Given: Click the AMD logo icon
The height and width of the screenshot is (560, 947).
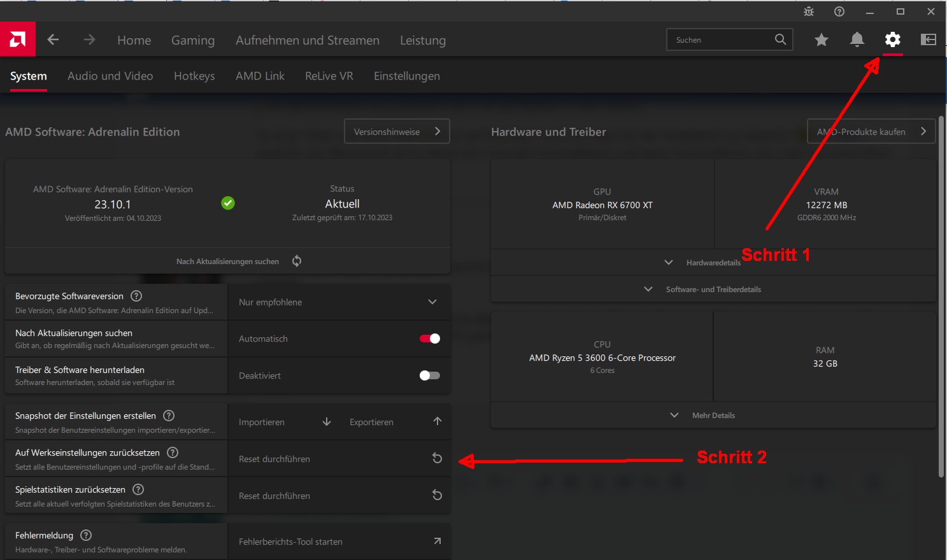Looking at the screenshot, I should pos(18,39).
